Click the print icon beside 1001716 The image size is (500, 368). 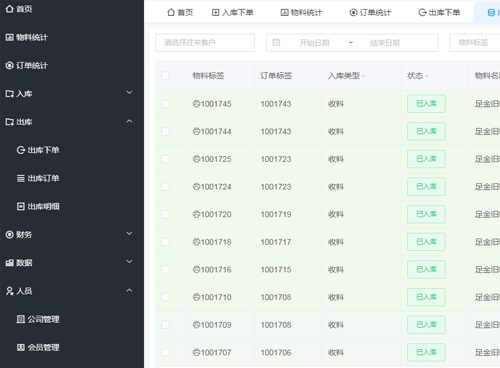pyautogui.click(x=196, y=269)
